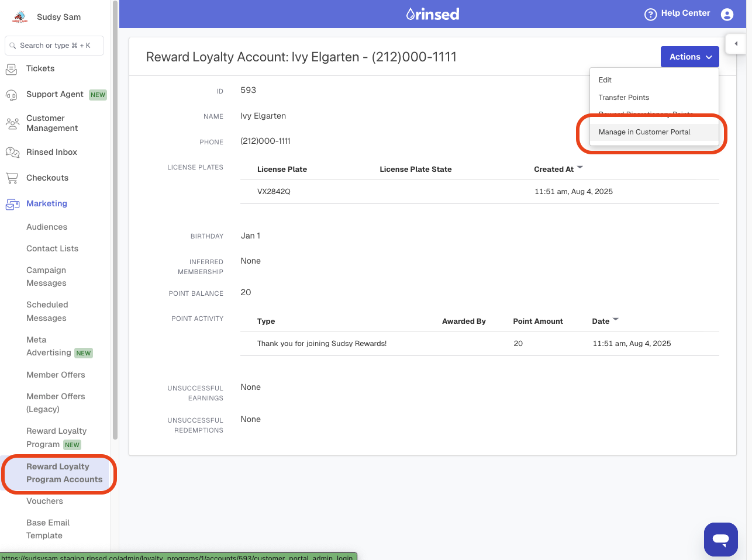Open Vouchers in the sidebar
Viewport: 752px width, 560px height.
tap(44, 501)
